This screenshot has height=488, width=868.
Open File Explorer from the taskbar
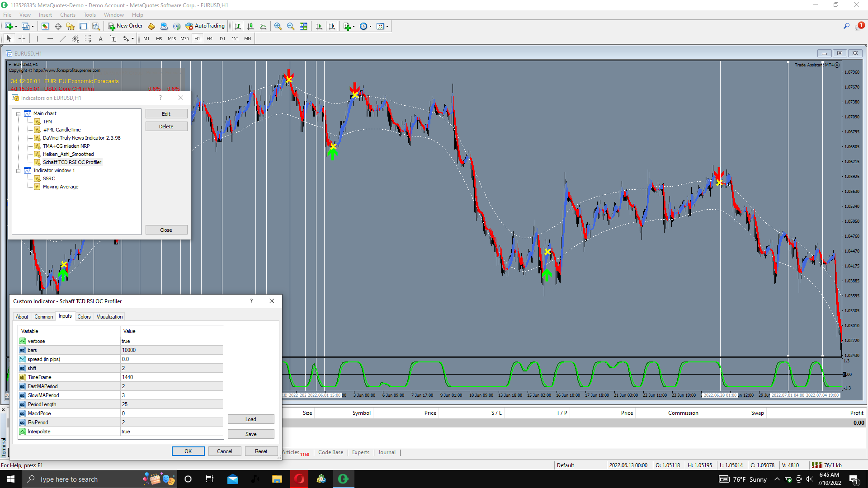coord(277,479)
